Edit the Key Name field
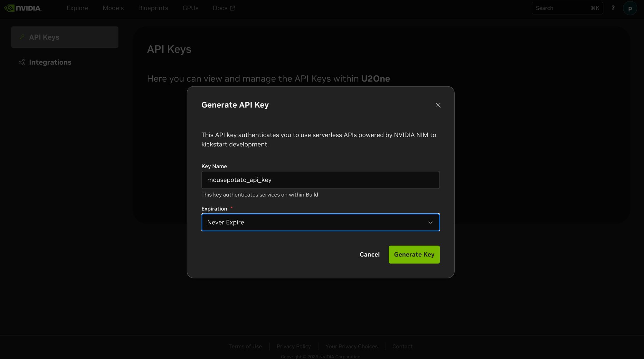 tap(320, 180)
